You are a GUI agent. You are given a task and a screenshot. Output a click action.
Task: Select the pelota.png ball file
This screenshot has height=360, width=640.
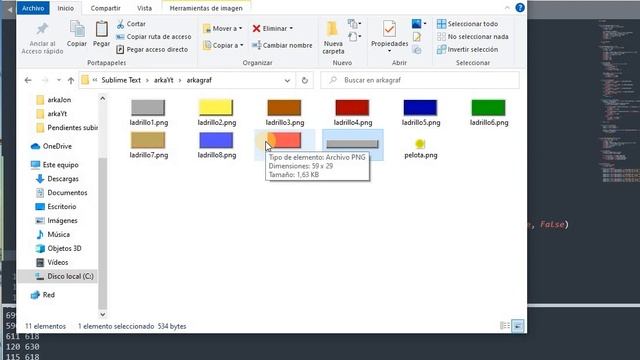(420, 149)
